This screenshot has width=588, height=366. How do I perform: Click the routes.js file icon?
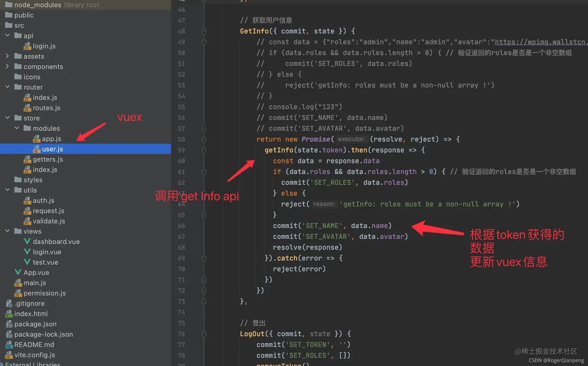point(27,108)
